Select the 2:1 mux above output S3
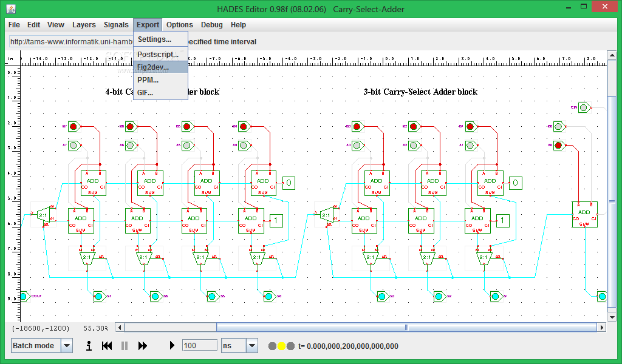Image resolution: width=622 pixels, height=364 pixels. pos(371,258)
